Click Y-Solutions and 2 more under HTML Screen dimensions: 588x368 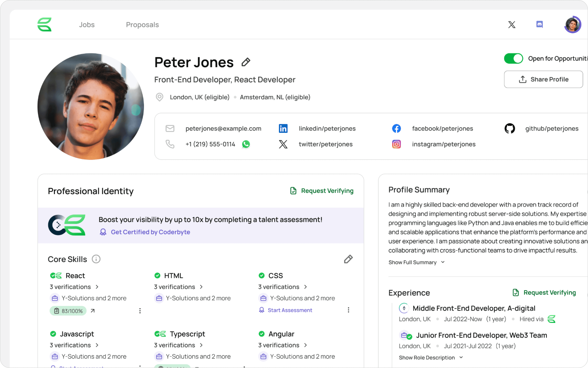(x=192, y=298)
